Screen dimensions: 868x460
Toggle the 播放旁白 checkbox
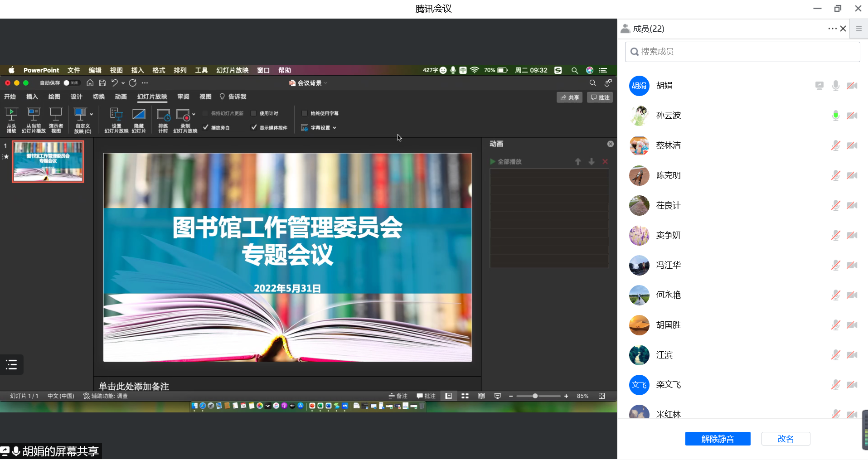pyautogui.click(x=206, y=128)
